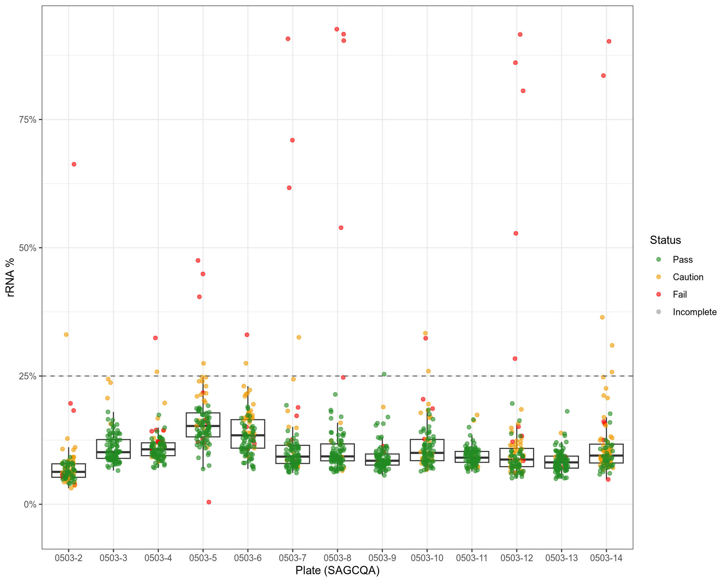The height and width of the screenshot is (582, 728).
Task: Click the green Pass legend dot
Action: click(x=659, y=260)
